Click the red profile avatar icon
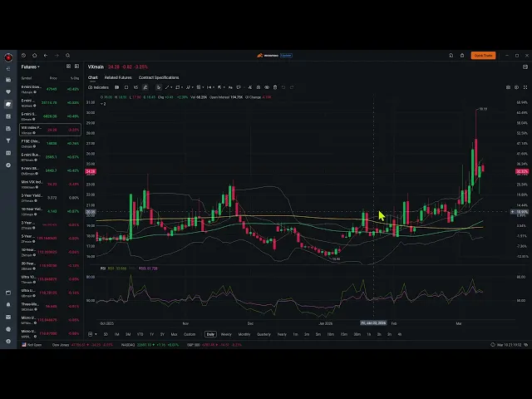The image size is (532, 399). (8, 57)
